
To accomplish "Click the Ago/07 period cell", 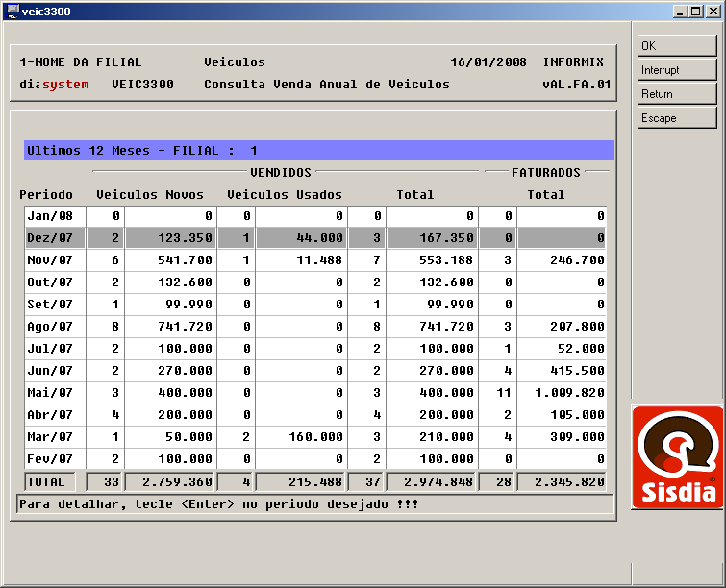I will pos(52,327).
